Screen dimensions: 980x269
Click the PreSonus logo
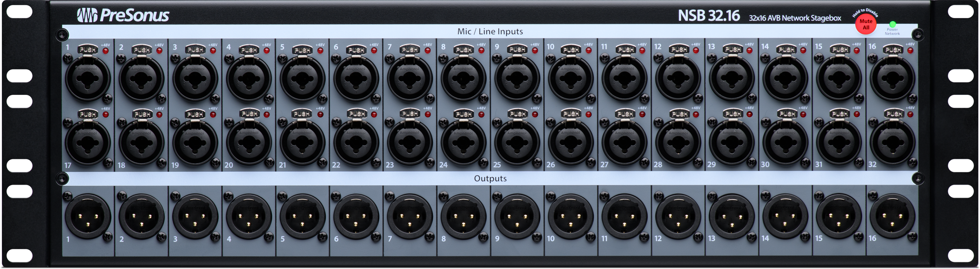123,15
